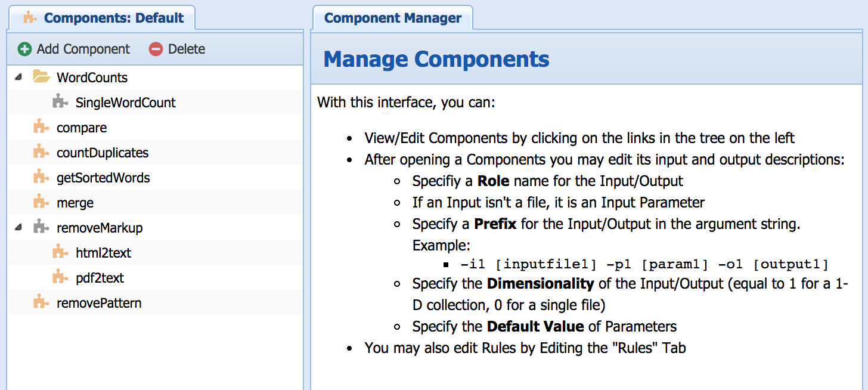This screenshot has height=390, width=868.
Task: Open the getSortedWords component
Action: coord(103,178)
